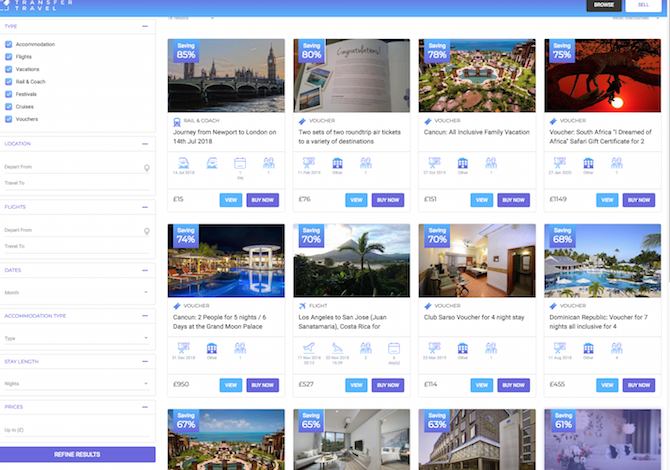The height and width of the screenshot is (470, 670).
Task: Collapse the Prices filter section
Action: (145, 407)
